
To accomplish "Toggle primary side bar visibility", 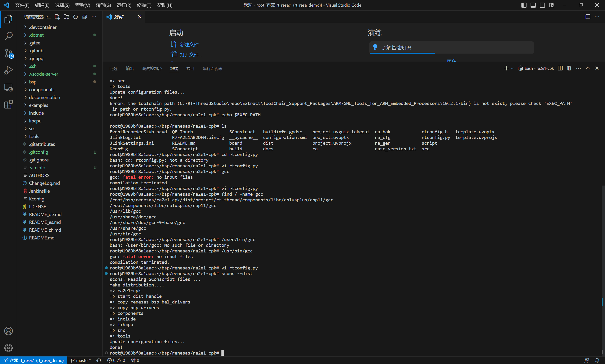I will (x=524, y=5).
